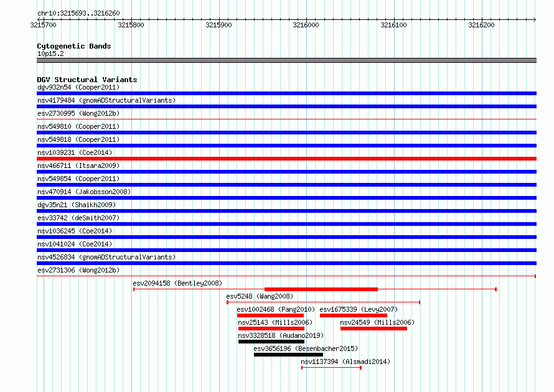Open nsv3328518 (Audano2019) label
The width and height of the screenshot is (554, 392).
click(281, 335)
